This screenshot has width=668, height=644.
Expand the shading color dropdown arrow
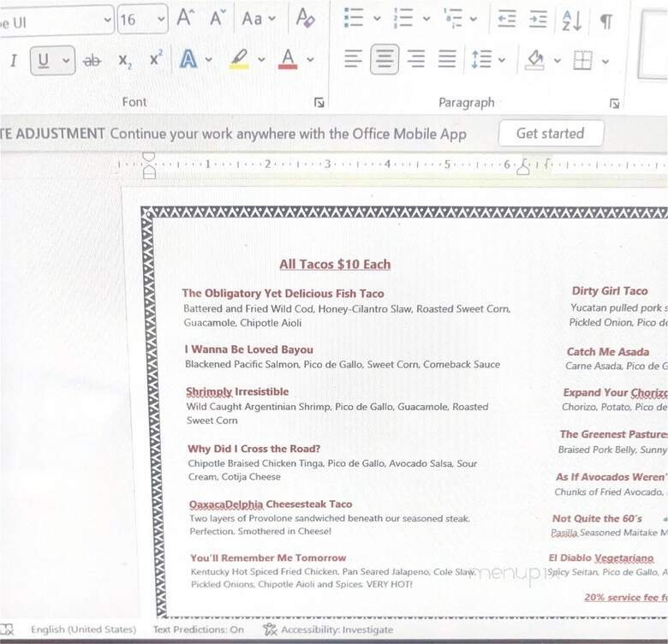[x=557, y=61]
